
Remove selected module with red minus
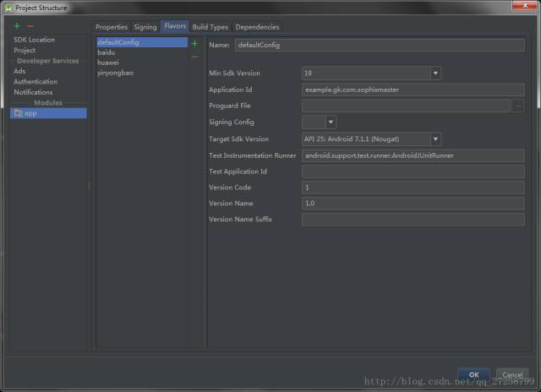pyautogui.click(x=30, y=26)
